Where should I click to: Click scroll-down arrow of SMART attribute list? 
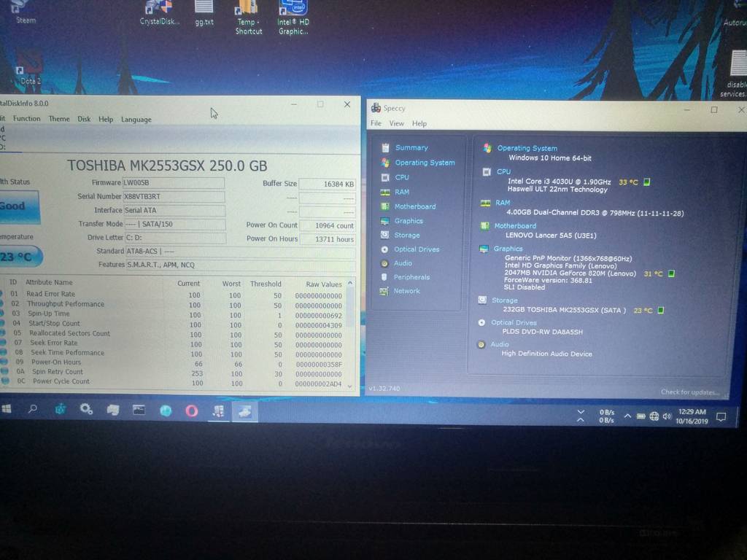click(351, 386)
